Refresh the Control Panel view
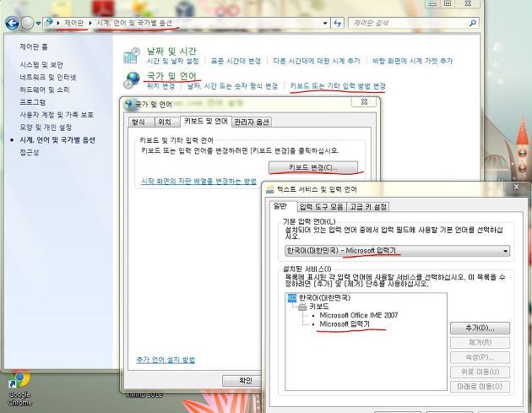The height and width of the screenshot is (413, 532). pyautogui.click(x=337, y=23)
